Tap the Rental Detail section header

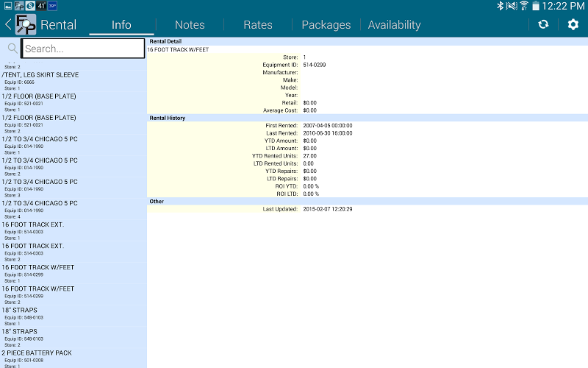(x=367, y=41)
